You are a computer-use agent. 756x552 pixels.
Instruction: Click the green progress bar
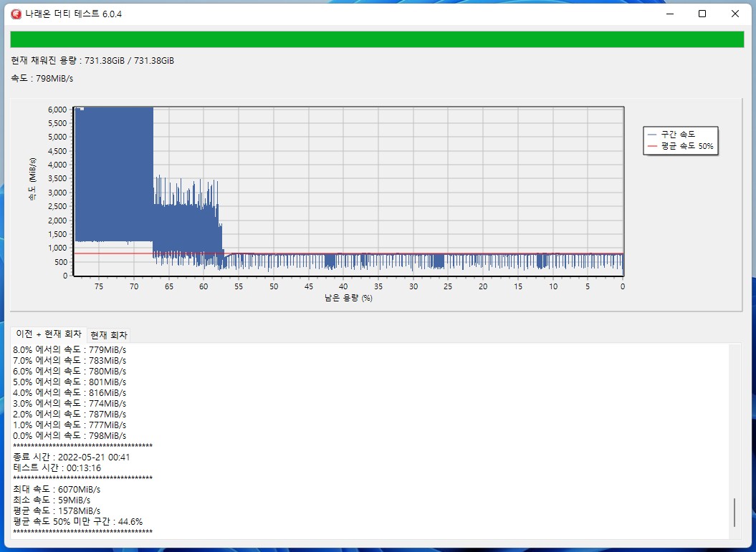click(x=377, y=39)
